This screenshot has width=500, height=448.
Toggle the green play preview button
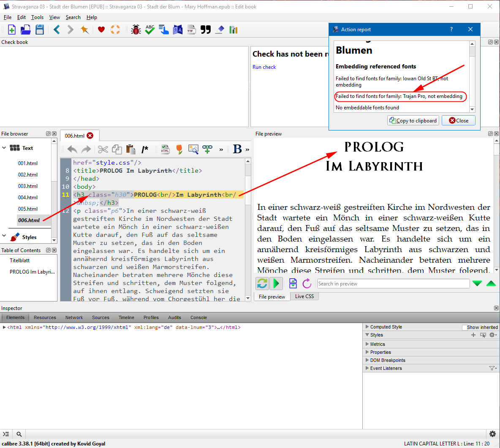click(277, 283)
